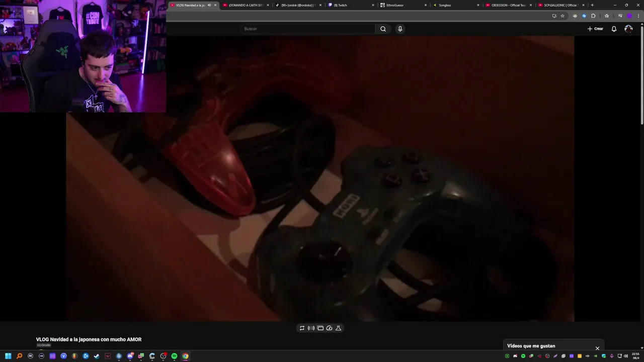Screen dimensions: 644x362
Task: Close the VLOG Navidad tab
Action: [215, 5]
